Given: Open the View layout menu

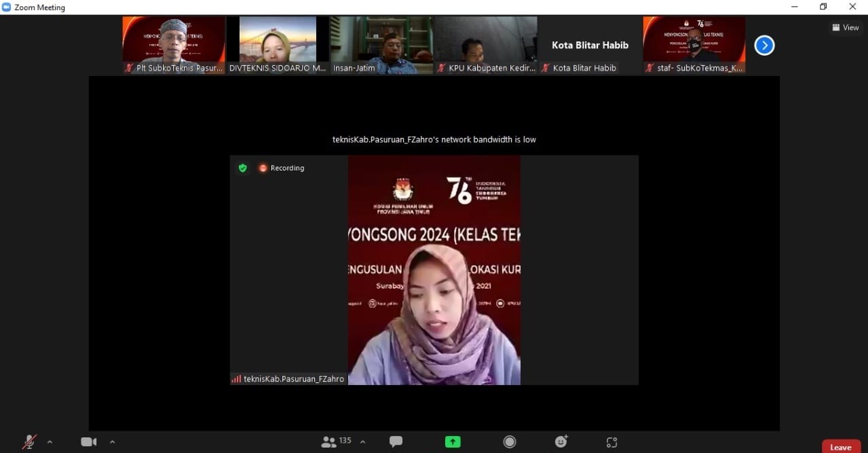Looking at the screenshot, I should (x=846, y=28).
